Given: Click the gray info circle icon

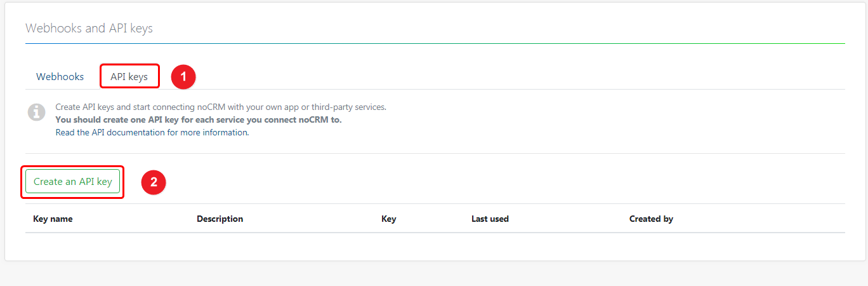Looking at the screenshot, I should tap(37, 112).
